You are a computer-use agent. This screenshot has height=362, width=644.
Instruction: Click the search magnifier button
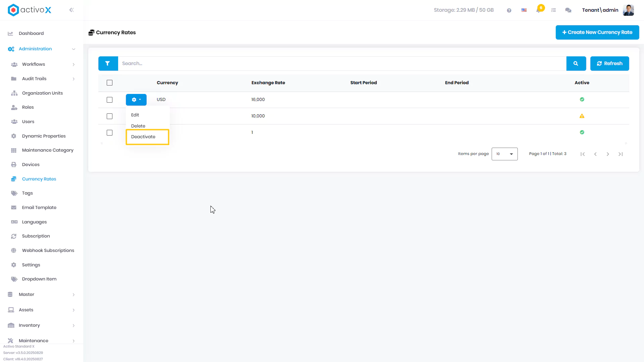576,63
